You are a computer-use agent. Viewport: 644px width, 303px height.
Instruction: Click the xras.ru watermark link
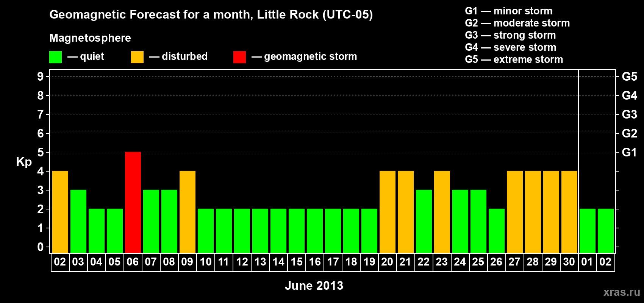click(622, 292)
